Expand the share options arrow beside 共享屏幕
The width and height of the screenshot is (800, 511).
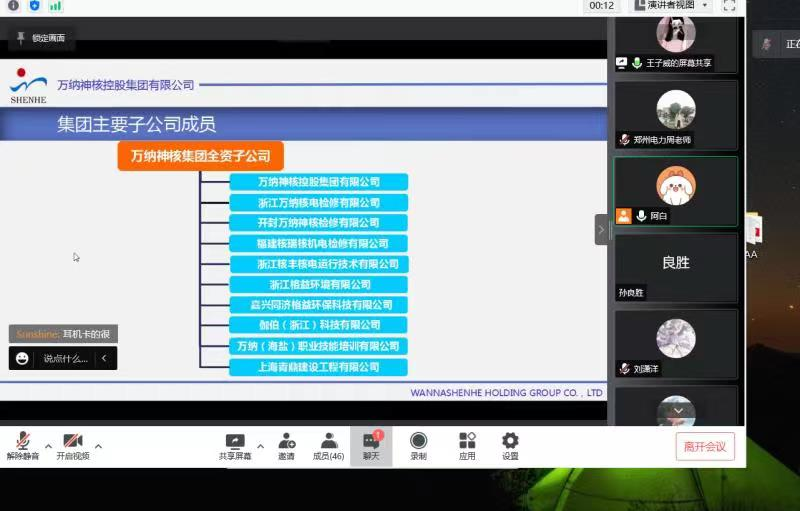coord(260,446)
